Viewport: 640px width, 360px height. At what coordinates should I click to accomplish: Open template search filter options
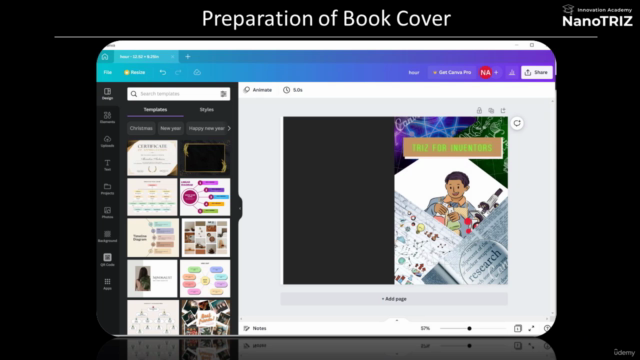(x=224, y=94)
